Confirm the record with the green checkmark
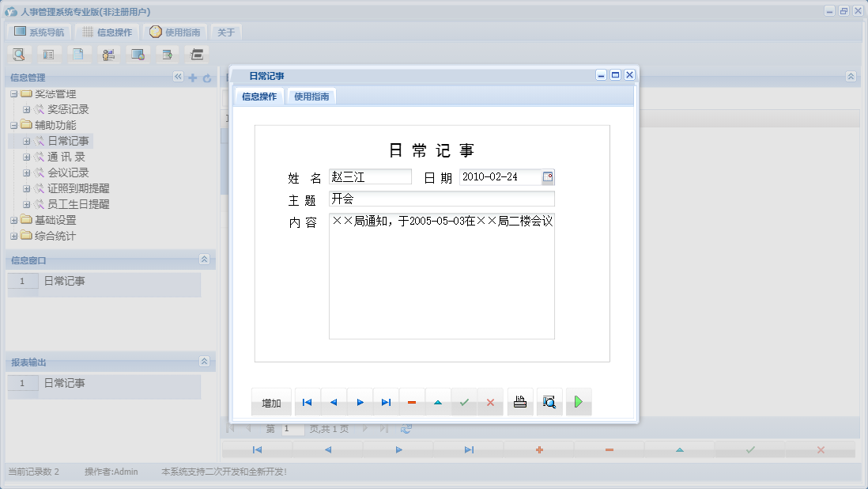This screenshot has width=868, height=489. coord(463,401)
